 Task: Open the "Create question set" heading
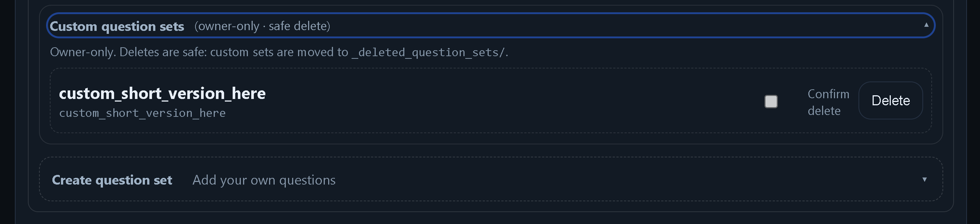tap(112, 180)
